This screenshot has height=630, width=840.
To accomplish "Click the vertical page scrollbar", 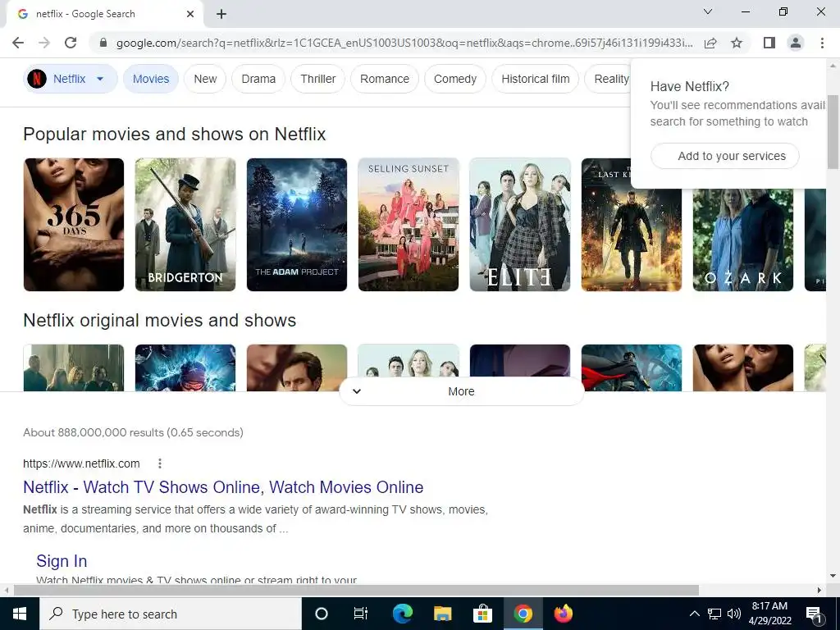I will 833,132.
